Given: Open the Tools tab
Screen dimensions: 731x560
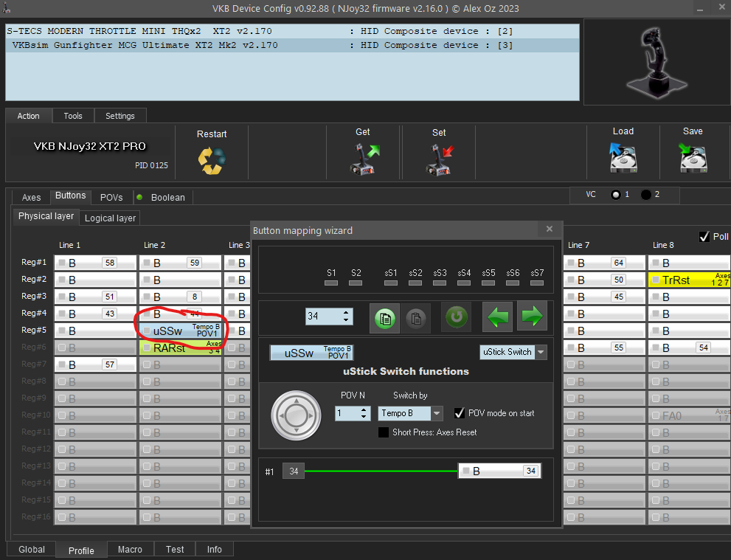Looking at the screenshot, I should pyautogui.click(x=73, y=116).
